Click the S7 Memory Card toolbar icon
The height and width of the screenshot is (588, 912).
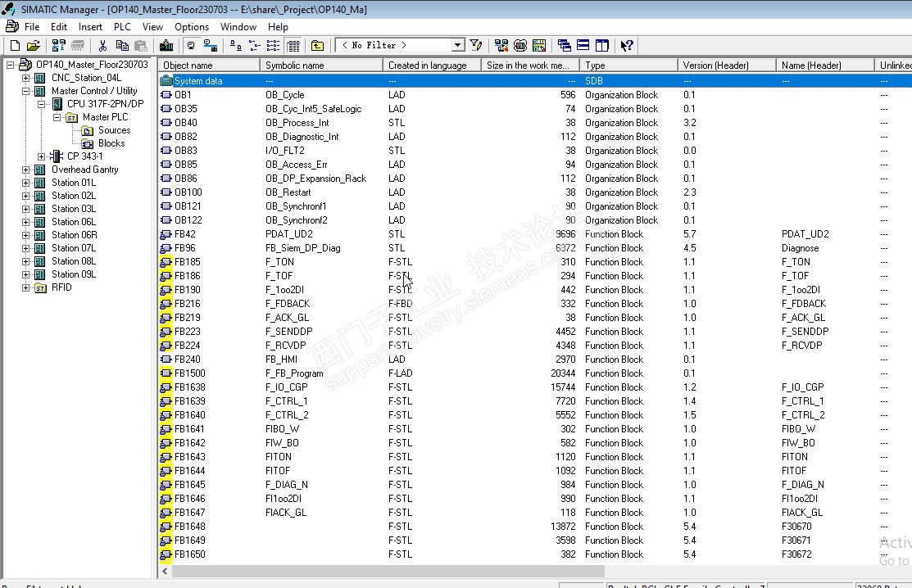(77, 45)
